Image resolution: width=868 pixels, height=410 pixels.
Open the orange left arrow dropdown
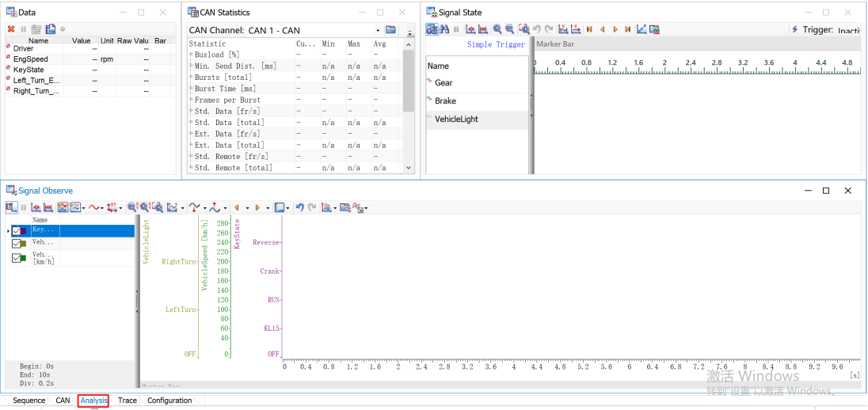click(247, 208)
